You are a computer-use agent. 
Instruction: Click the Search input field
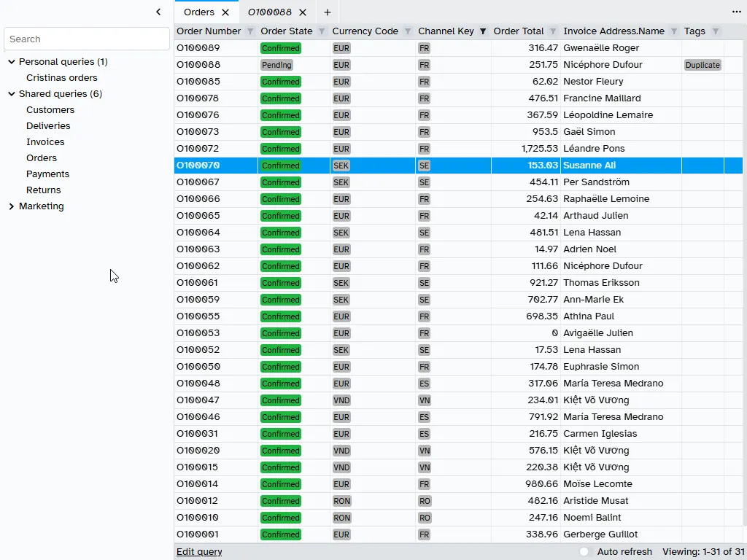coord(87,39)
